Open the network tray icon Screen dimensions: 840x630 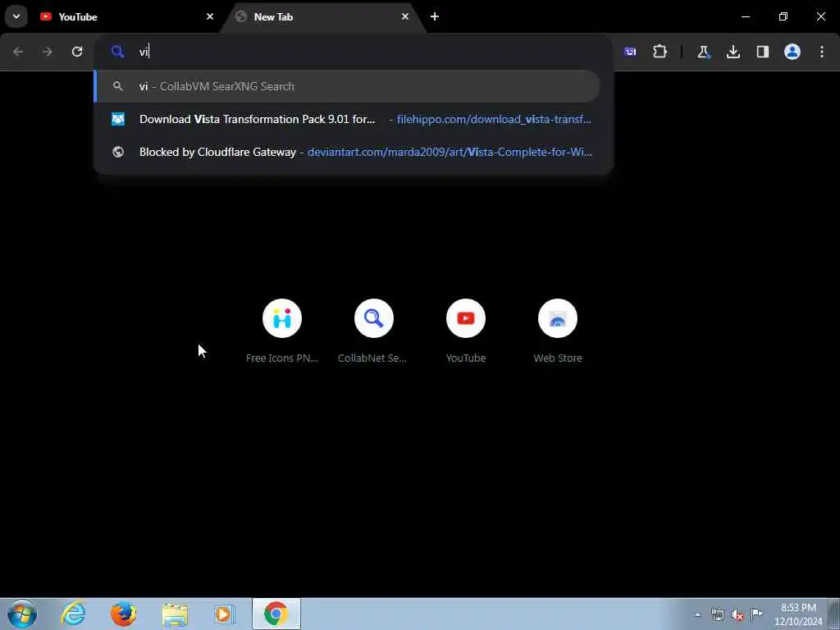coord(717,614)
